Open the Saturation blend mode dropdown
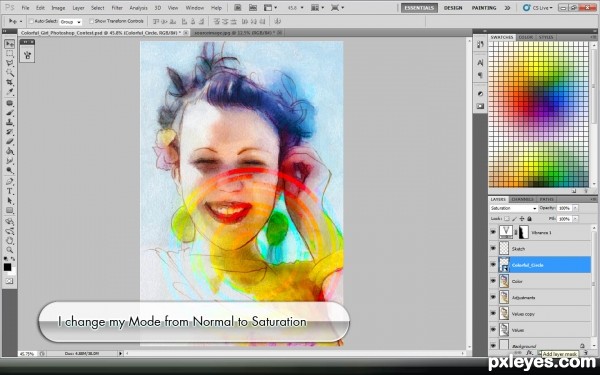 point(514,208)
